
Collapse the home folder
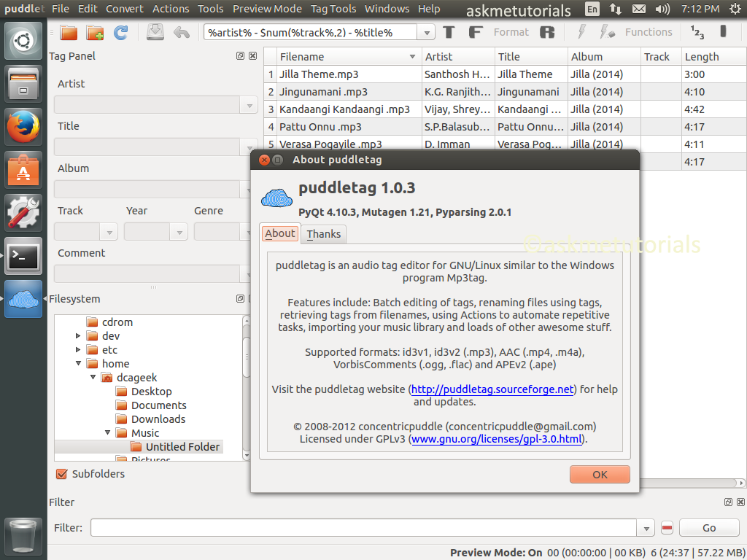click(78, 364)
